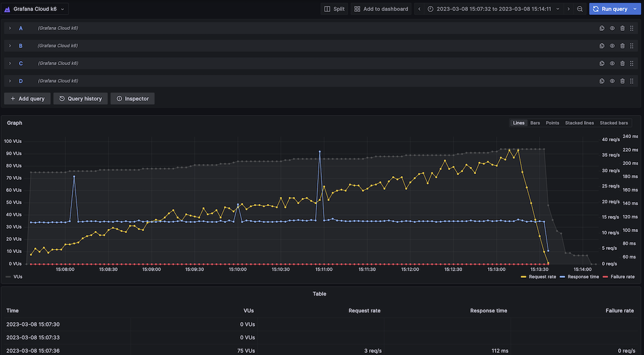Open the Inspector panel
This screenshot has width=644, height=355.
pos(132,98)
